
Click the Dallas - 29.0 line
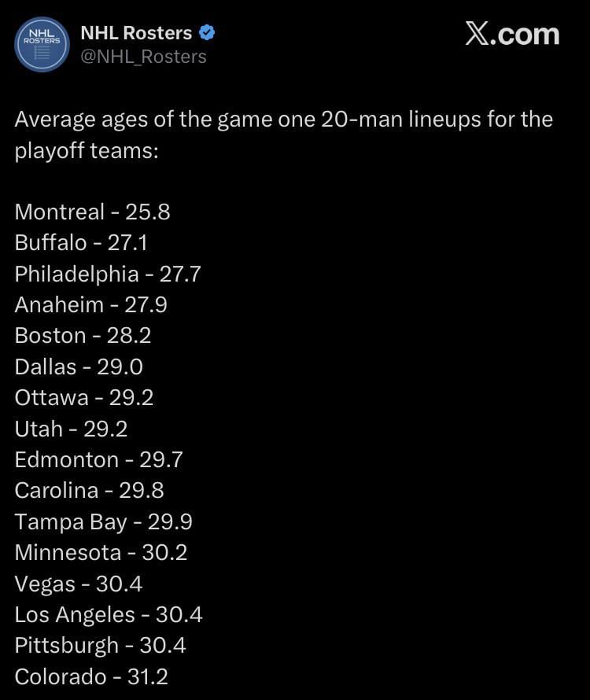79,367
